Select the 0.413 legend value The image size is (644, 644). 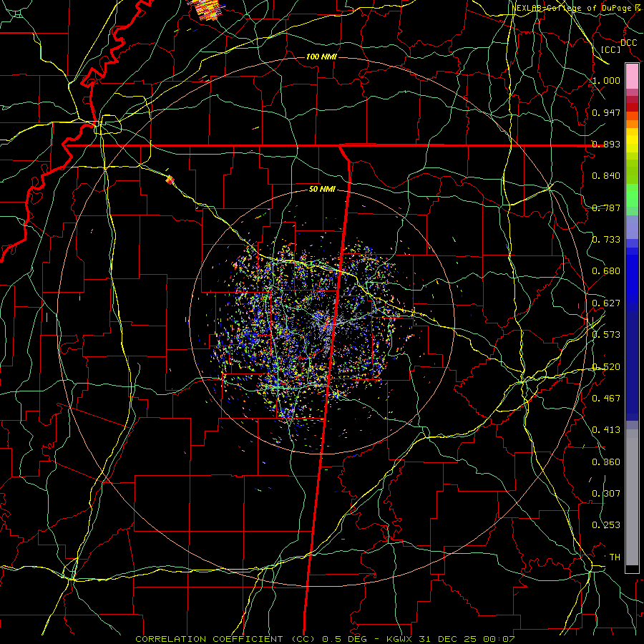click(x=606, y=430)
